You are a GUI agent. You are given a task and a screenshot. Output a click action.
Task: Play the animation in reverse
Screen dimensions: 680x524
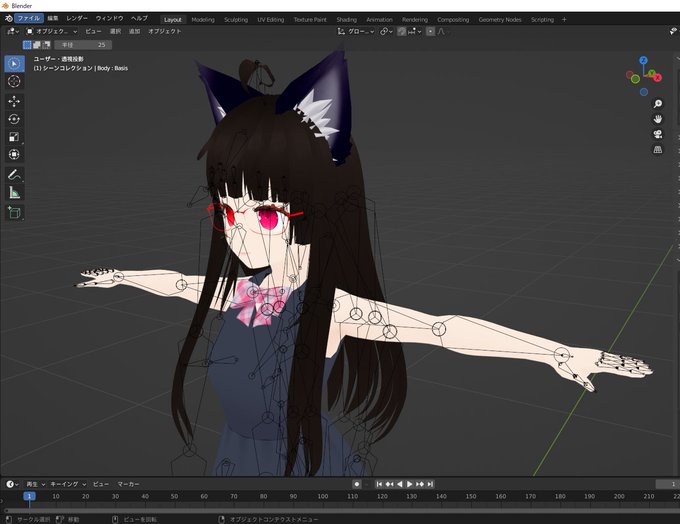(x=399, y=484)
